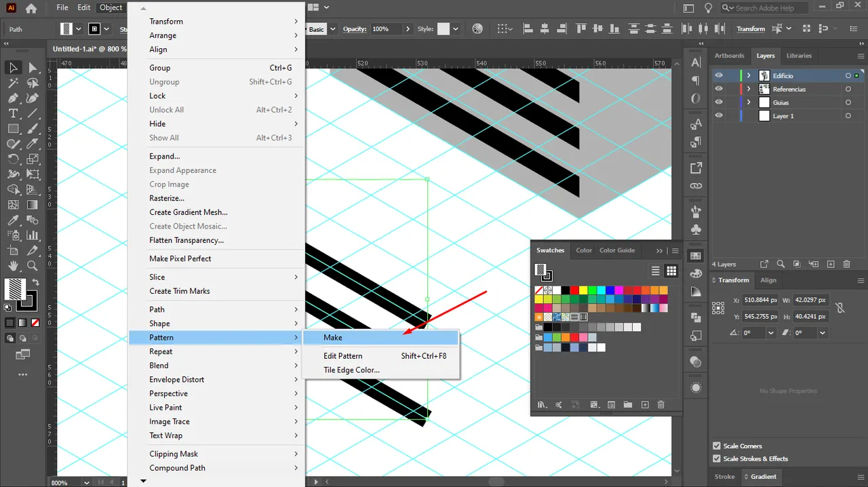Open the rotate angle dropdown
This screenshot has height=487, width=868.
[x=771, y=333]
